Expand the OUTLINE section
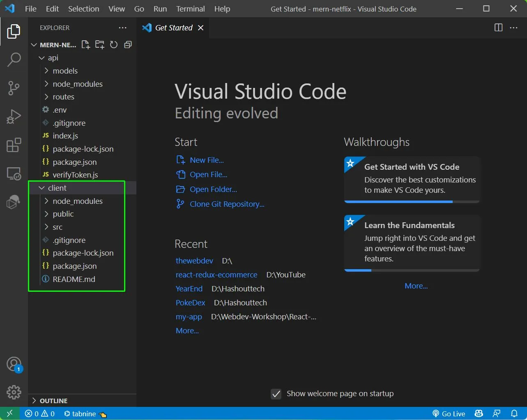This screenshot has width=527, height=420. click(x=82, y=401)
